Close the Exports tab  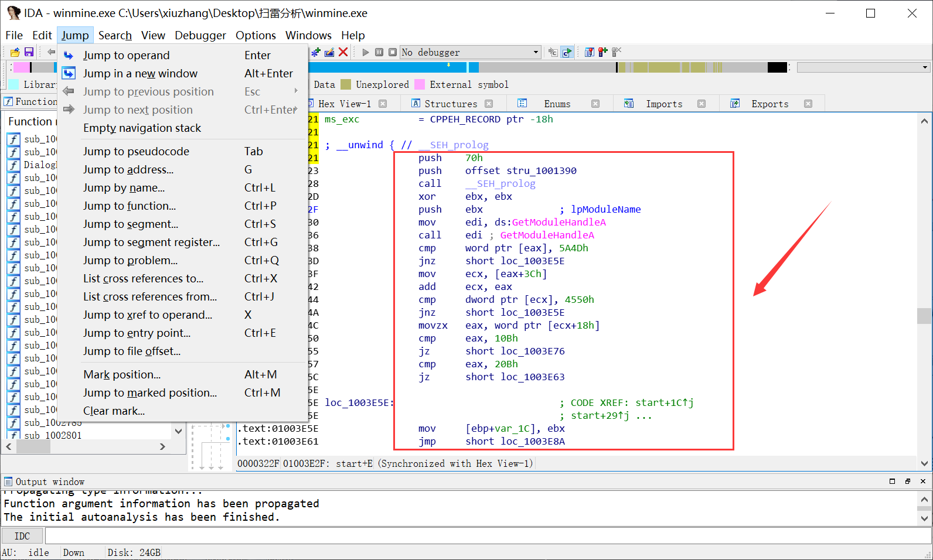[808, 104]
